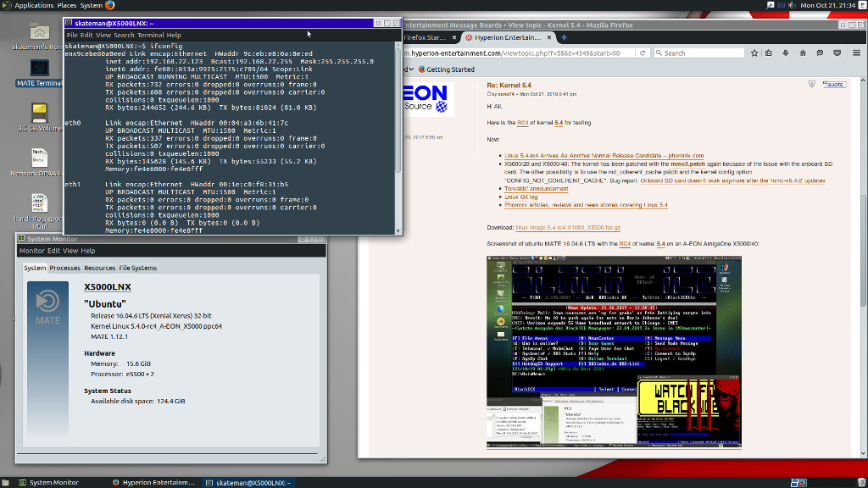This screenshot has height=488, width=868.
Task: Open the System menu in top panel
Action: 92,5
